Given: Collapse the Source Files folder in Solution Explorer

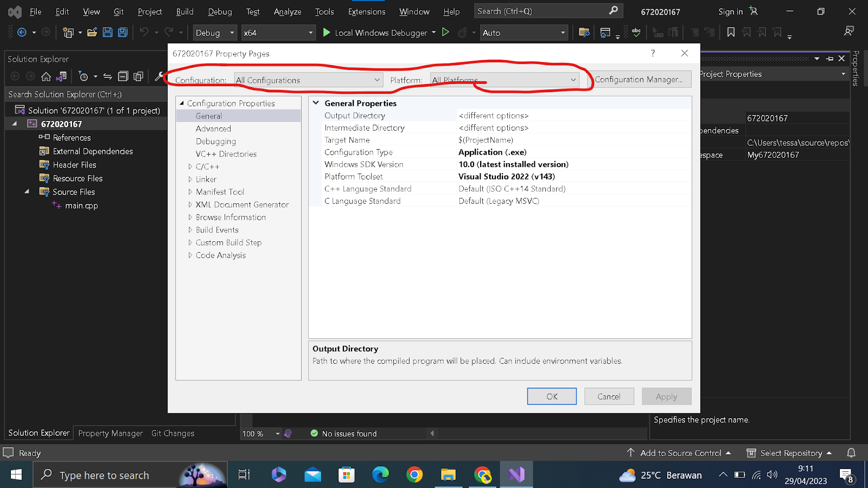Looking at the screenshot, I should pos(27,191).
